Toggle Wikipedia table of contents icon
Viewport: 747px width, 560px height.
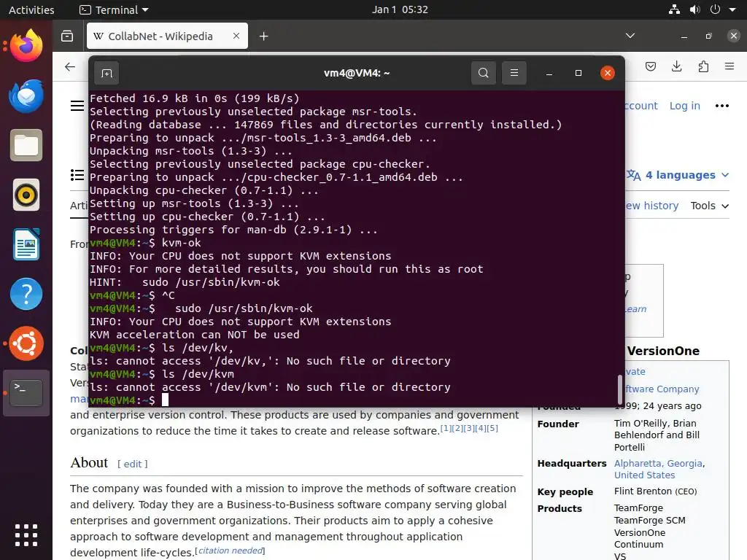77,175
